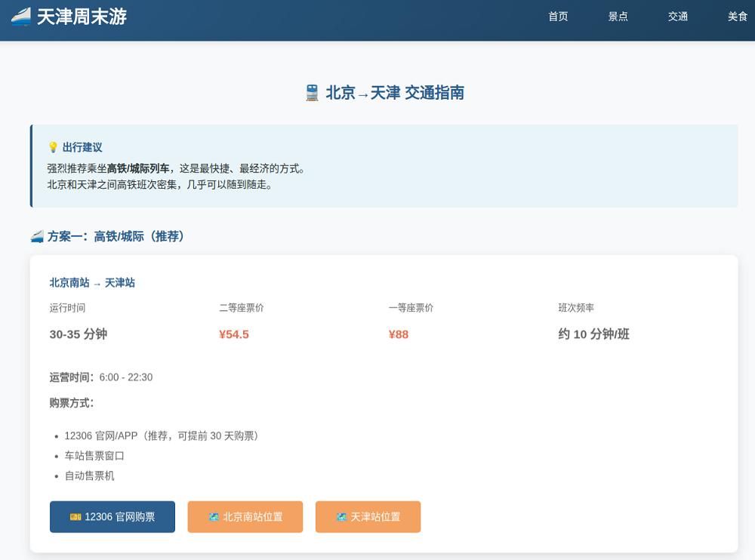755x560 pixels.
Task: Select 交通 in the top navigation
Action: 677,17
